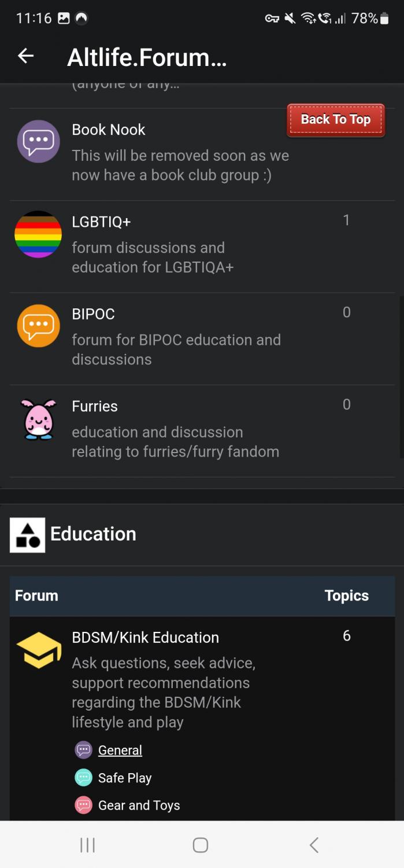Tap the orange BIPOC forum icon

click(x=38, y=326)
